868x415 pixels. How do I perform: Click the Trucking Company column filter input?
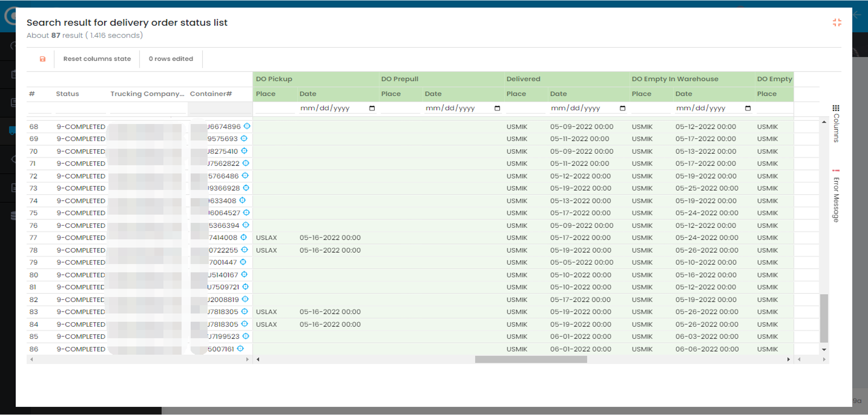[148, 108]
